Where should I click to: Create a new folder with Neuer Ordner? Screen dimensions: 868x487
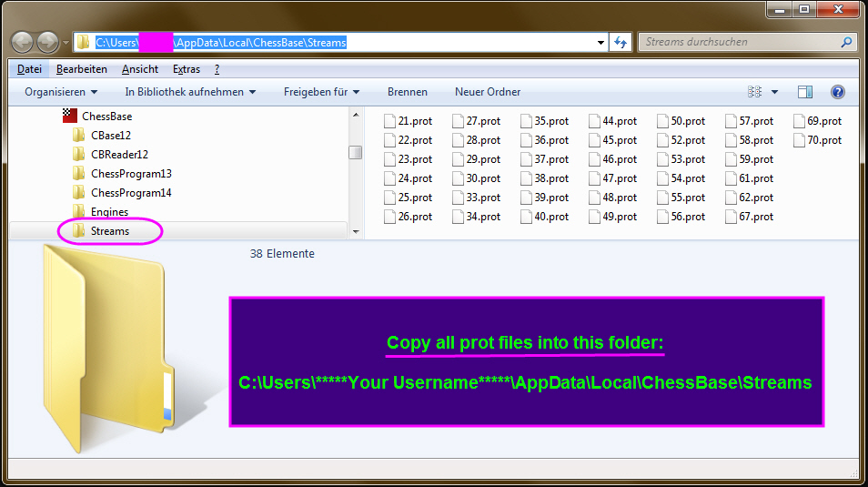click(x=488, y=92)
